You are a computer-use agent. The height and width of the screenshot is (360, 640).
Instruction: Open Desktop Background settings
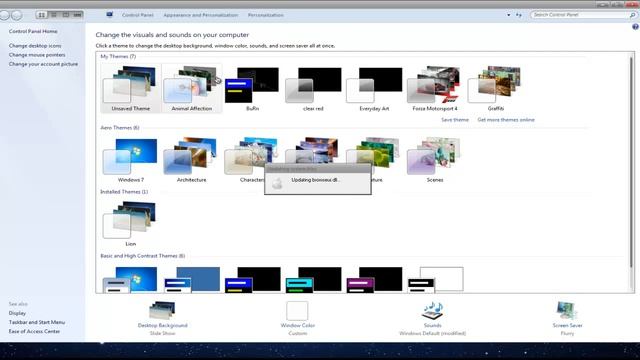coord(162,318)
